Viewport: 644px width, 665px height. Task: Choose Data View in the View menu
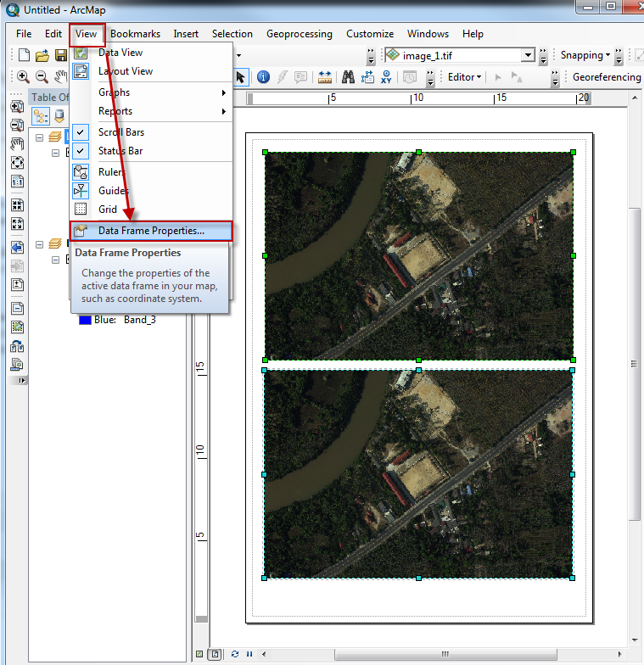click(x=151, y=53)
